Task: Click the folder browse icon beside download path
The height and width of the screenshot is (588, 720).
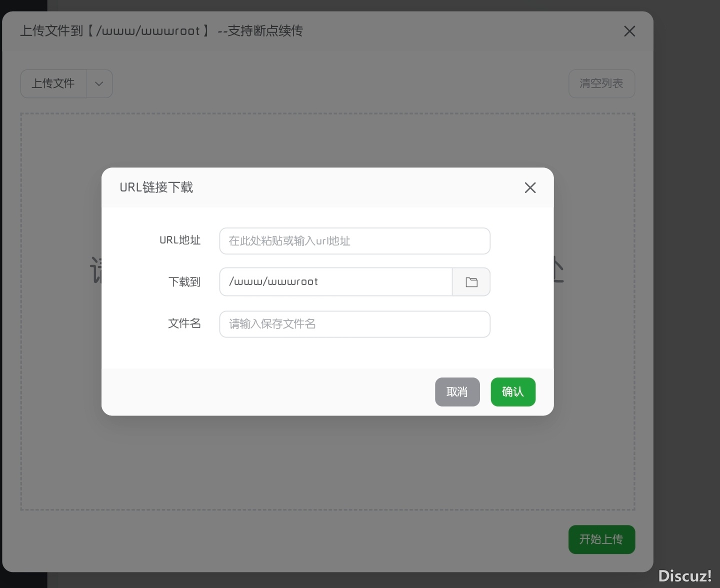Action: coord(471,282)
